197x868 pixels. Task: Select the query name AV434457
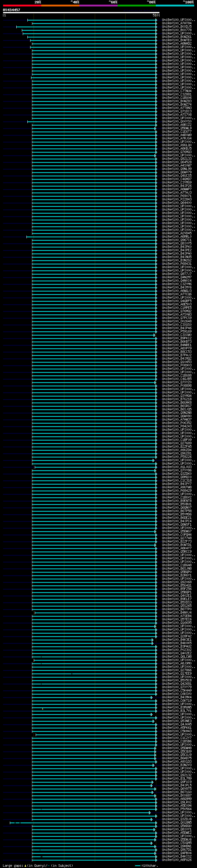[x=11, y=10]
